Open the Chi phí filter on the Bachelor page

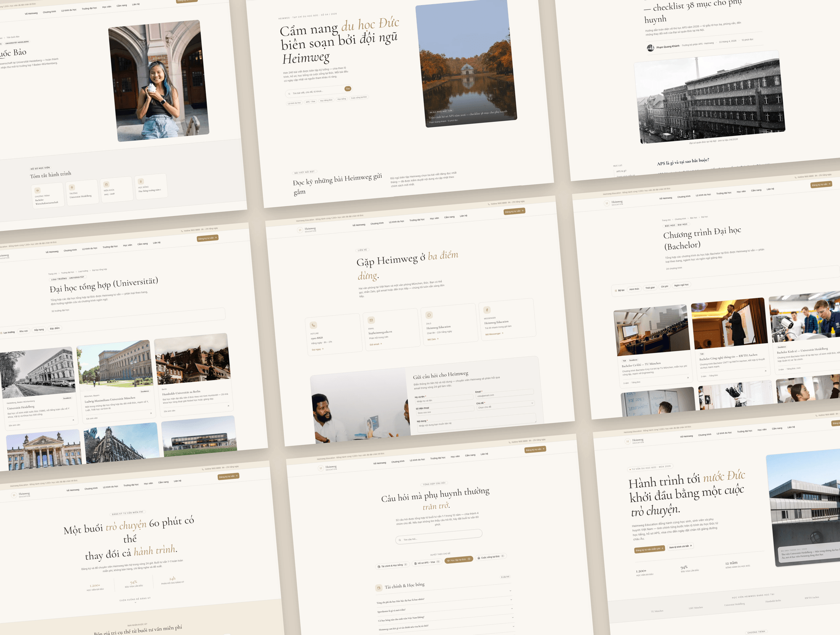coord(665,286)
